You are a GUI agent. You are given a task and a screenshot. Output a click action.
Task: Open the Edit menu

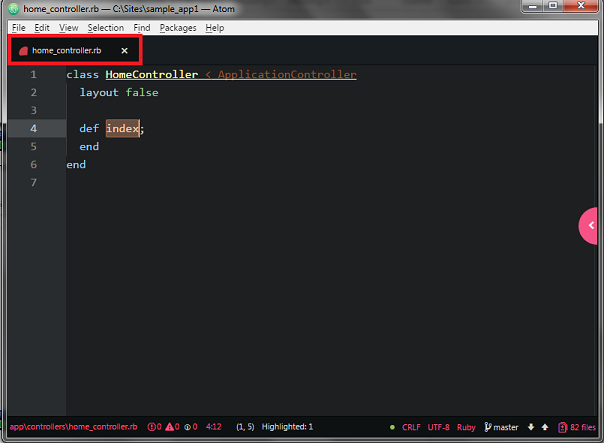(x=42, y=28)
